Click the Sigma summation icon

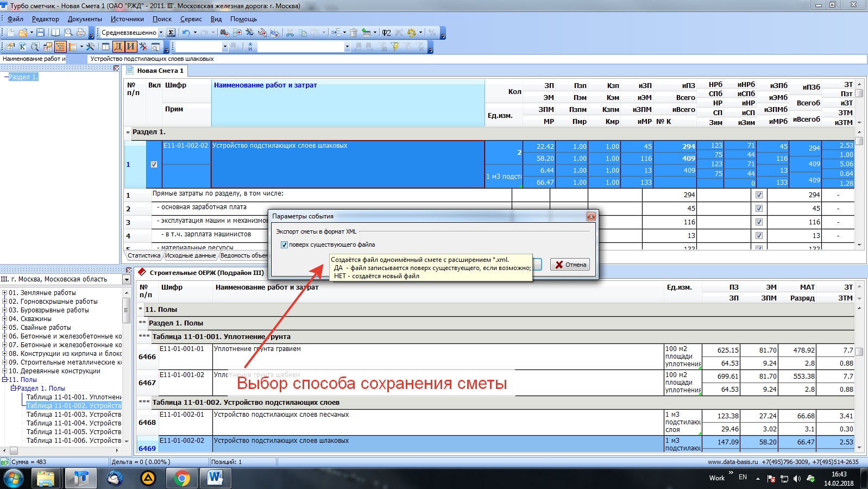point(171,33)
